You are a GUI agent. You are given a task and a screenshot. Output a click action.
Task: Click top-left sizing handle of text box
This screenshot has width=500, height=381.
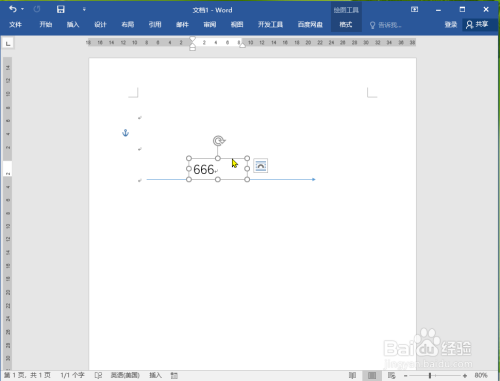(x=189, y=158)
